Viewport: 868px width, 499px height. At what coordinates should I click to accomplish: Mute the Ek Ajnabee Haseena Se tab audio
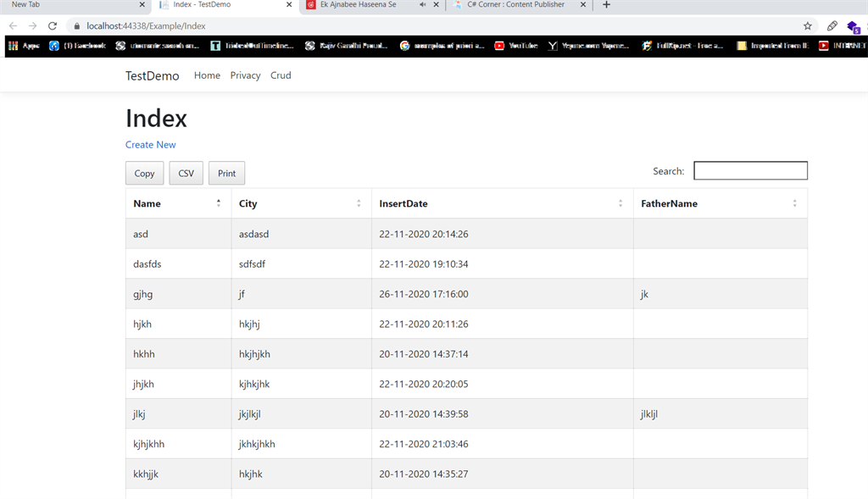[423, 4]
